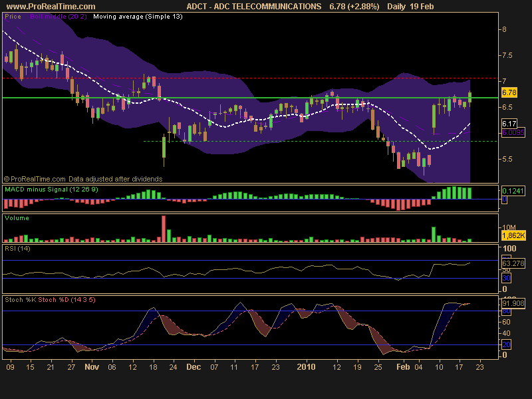The image size is (532, 399).
Task: Click the 11 date axis label
Action: tap(234, 367)
